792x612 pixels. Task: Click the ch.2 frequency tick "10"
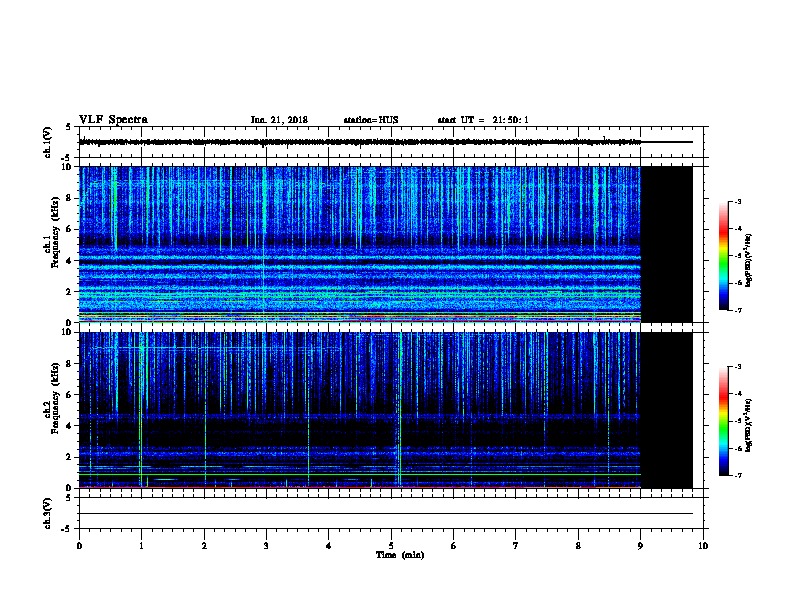coord(68,332)
